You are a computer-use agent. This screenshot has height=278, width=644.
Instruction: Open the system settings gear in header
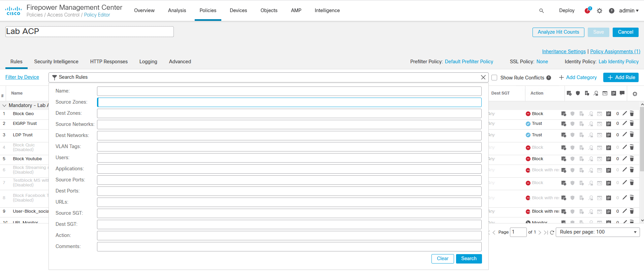click(x=600, y=11)
